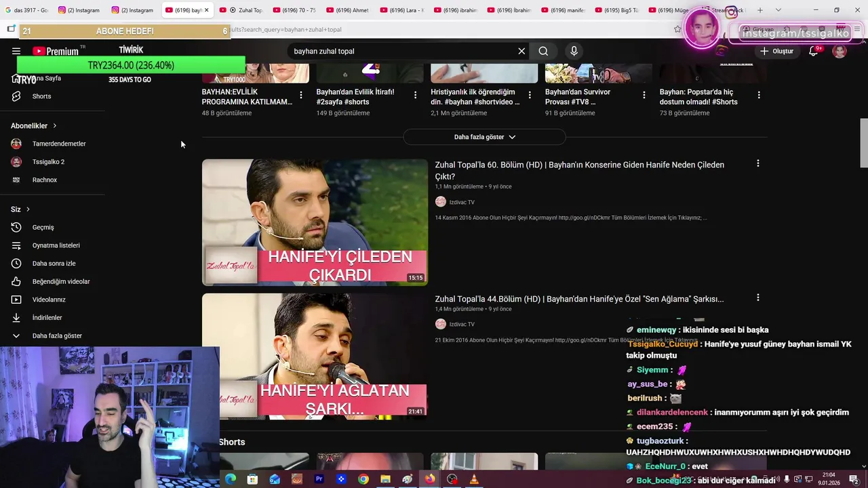Open Premiere Pro from the taskbar
868x488 pixels.
pyautogui.click(x=319, y=479)
